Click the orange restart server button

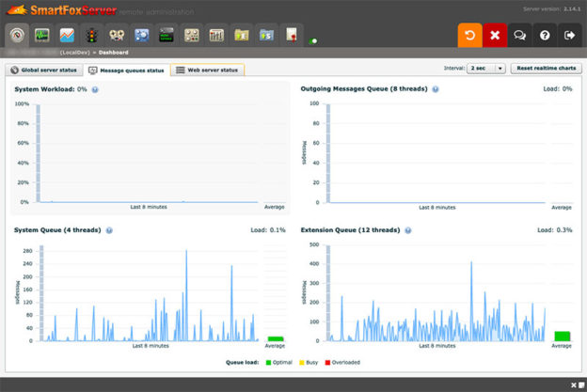click(469, 35)
